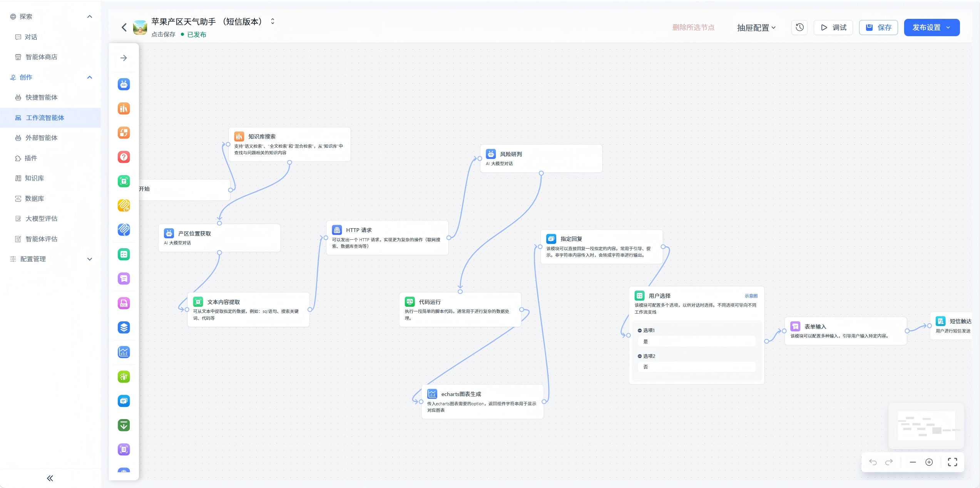Collapse the left sidebar with double chevron
The width and height of the screenshot is (980, 488).
(x=50, y=478)
